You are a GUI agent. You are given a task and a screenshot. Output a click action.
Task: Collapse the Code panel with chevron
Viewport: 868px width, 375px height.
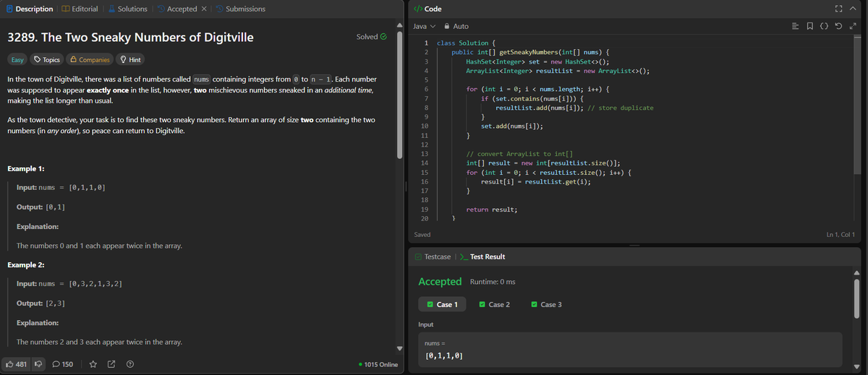(x=854, y=9)
